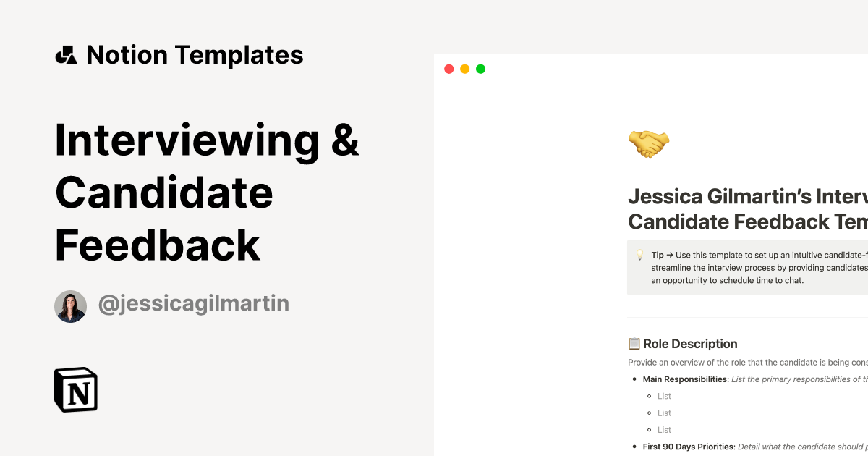The width and height of the screenshot is (868, 456).
Task: Click the Notion Templates logo mark
Action: (x=66, y=54)
